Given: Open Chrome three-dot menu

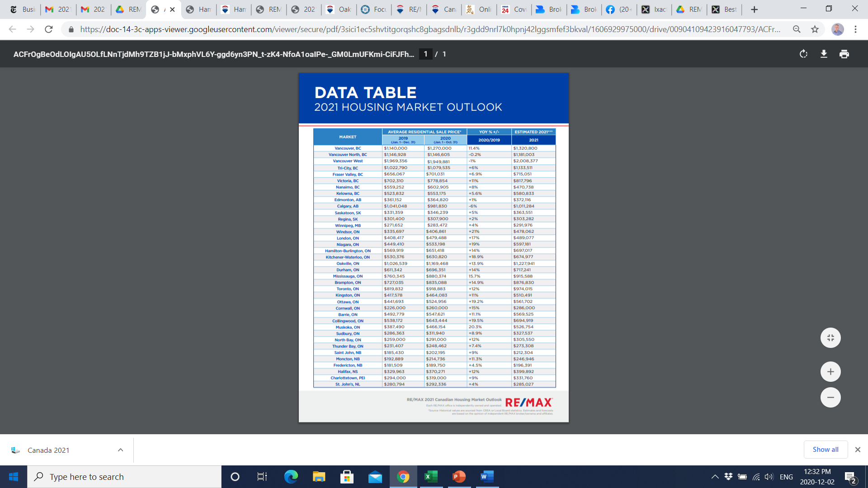Looking at the screenshot, I should pyautogui.click(x=855, y=29).
